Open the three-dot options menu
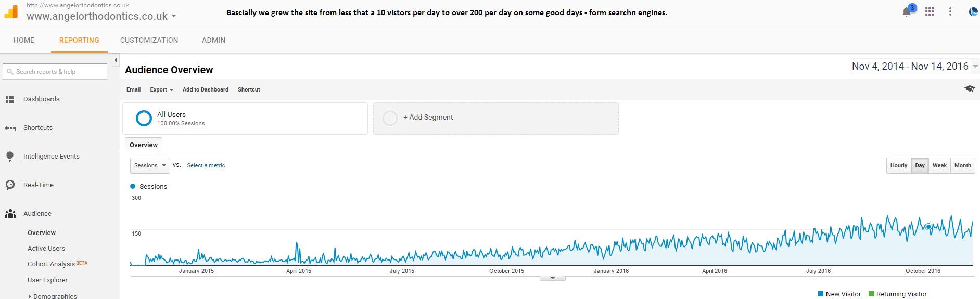The height and width of the screenshot is (299, 980). pos(950,11)
